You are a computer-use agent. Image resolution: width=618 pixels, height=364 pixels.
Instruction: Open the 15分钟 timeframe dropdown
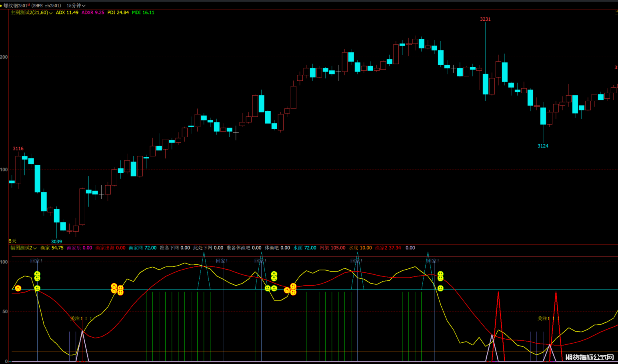tap(76, 6)
